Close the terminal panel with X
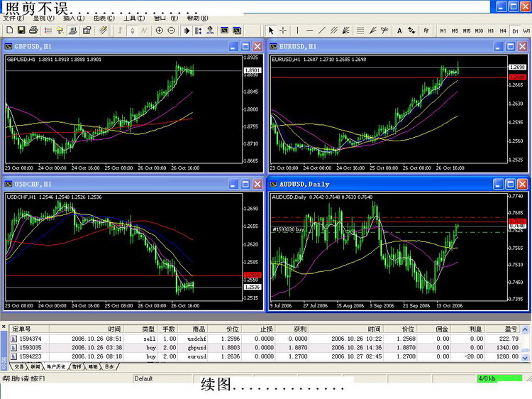This screenshot has width=532, height=399. coord(4,327)
